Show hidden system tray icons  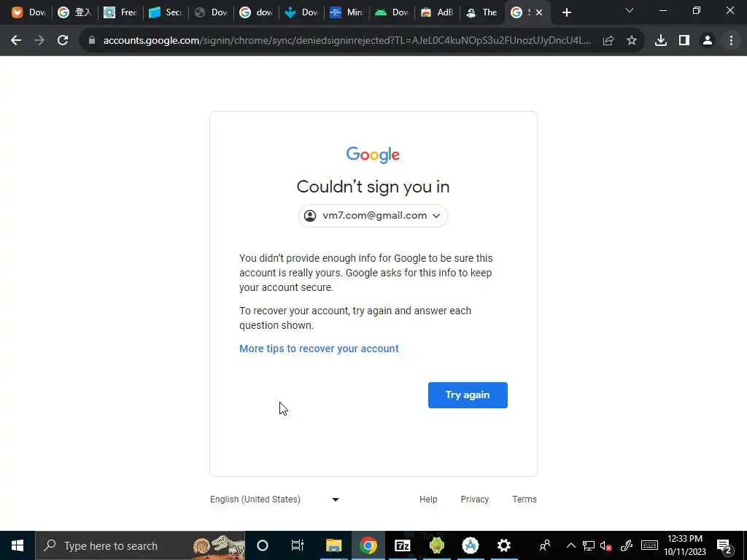570,545
